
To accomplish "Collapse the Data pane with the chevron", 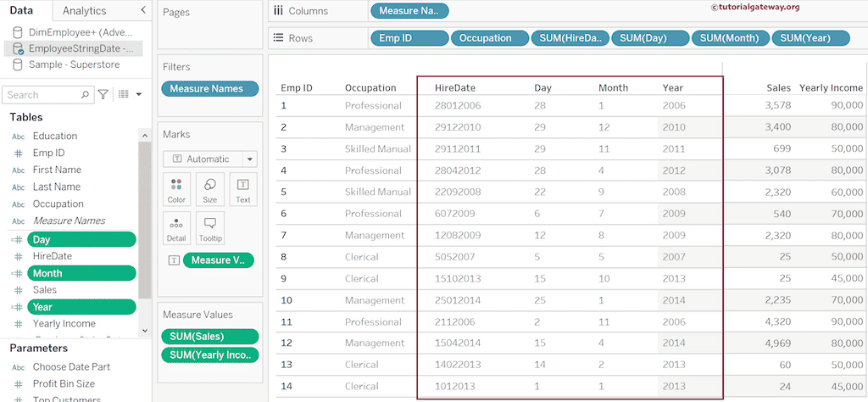I will click(x=143, y=10).
